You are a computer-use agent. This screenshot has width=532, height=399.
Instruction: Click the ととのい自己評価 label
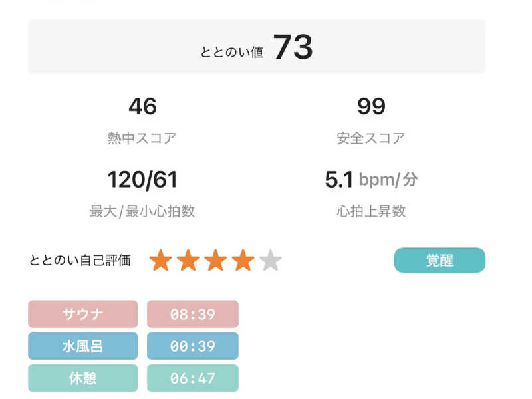pos(80,260)
